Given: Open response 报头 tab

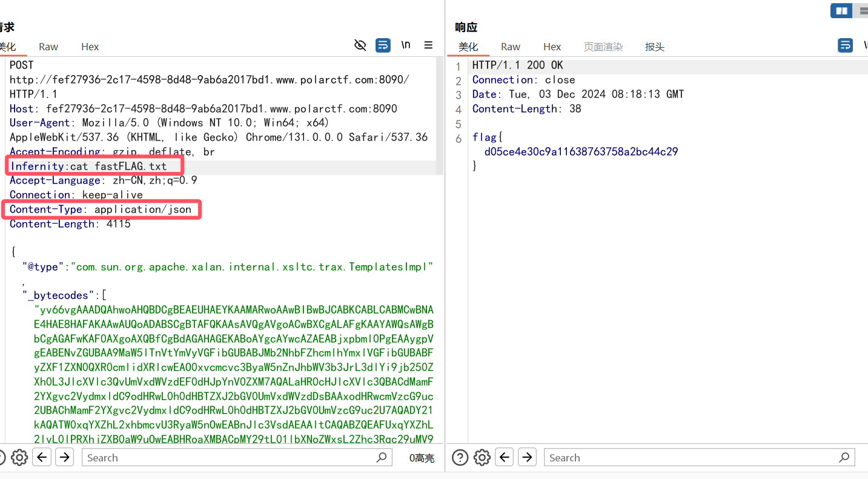Looking at the screenshot, I should point(655,47).
